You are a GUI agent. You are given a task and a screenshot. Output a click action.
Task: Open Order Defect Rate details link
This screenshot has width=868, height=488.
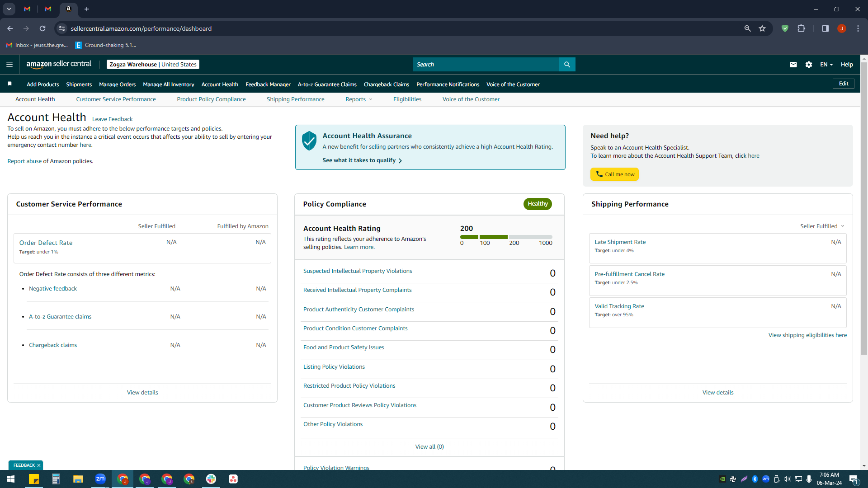(x=46, y=243)
